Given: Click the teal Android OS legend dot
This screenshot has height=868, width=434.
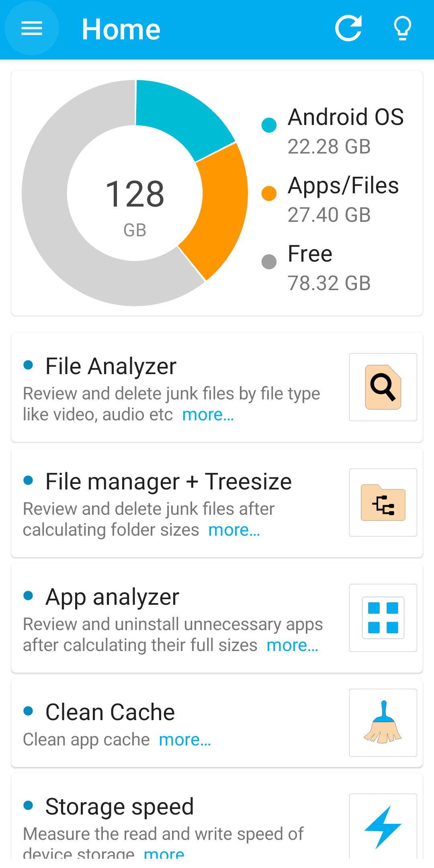Looking at the screenshot, I should click(x=268, y=125).
